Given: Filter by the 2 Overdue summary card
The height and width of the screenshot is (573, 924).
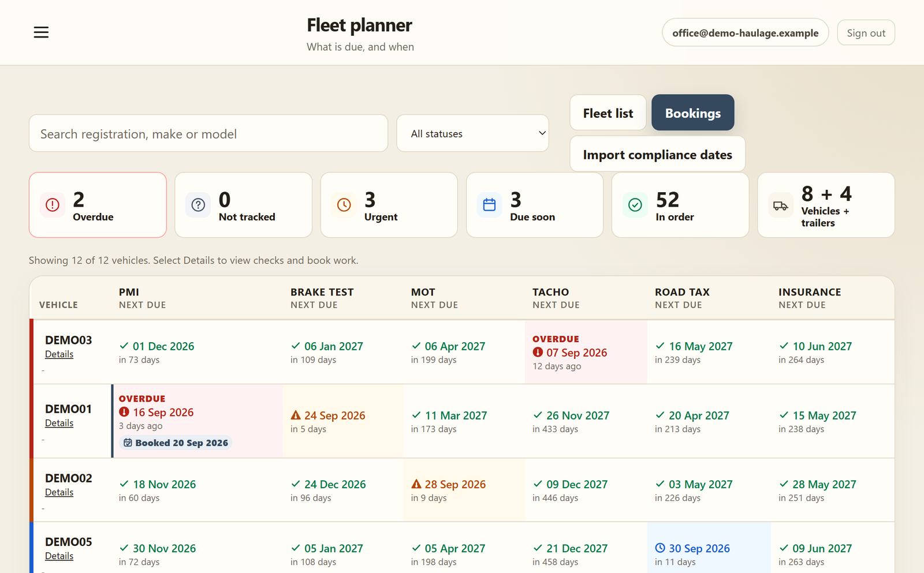Looking at the screenshot, I should click(98, 205).
